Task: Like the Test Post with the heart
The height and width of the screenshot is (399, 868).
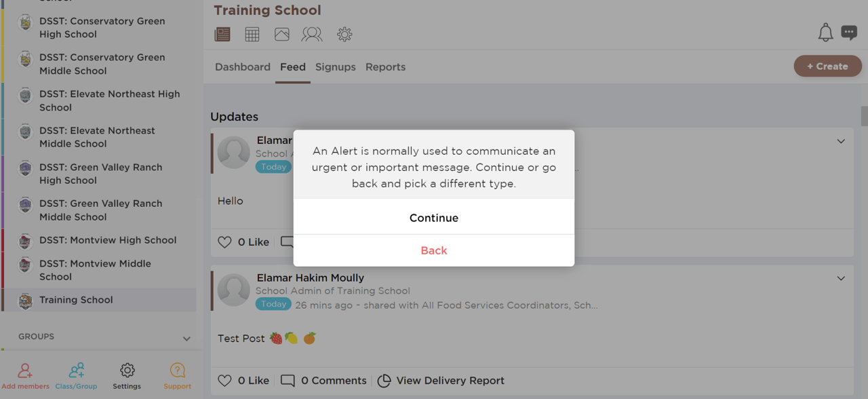Action: click(x=224, y=381)
